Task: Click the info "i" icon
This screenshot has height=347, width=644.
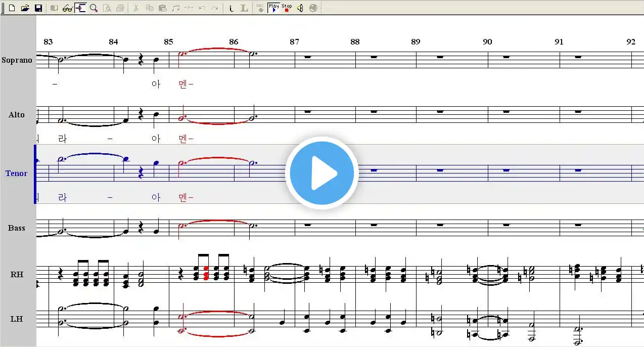Action: click(x=231, y=8)
